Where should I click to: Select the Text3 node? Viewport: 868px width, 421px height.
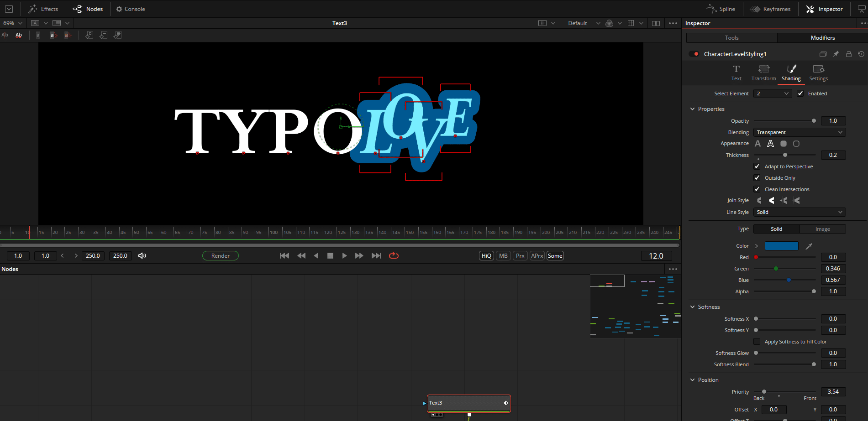coord(468,403)
